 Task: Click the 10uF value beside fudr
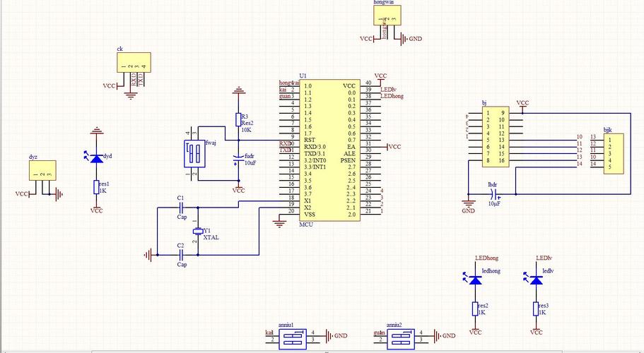point(250,162)
